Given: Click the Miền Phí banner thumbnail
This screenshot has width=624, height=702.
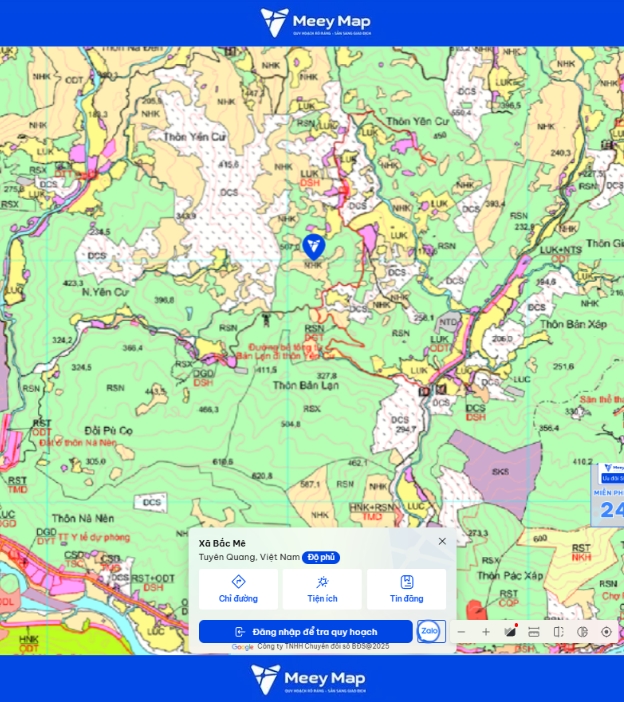Looking at the screenshot, I should coord(608,495).
